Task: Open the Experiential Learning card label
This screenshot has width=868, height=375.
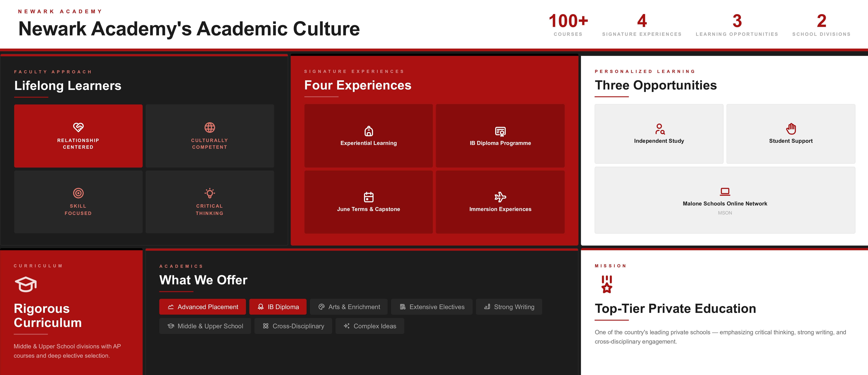Action: coord(369,143)
